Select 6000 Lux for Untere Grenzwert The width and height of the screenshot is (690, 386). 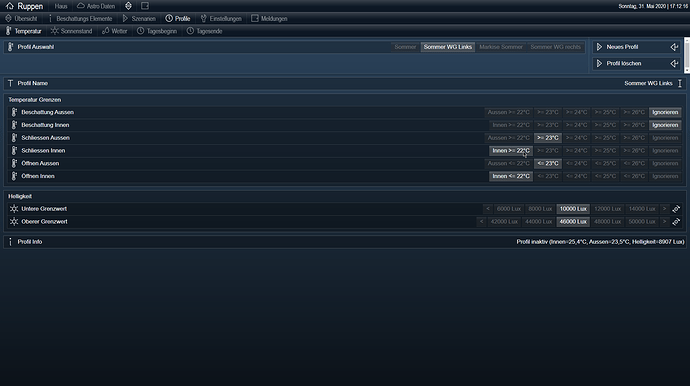coord(509,209)
